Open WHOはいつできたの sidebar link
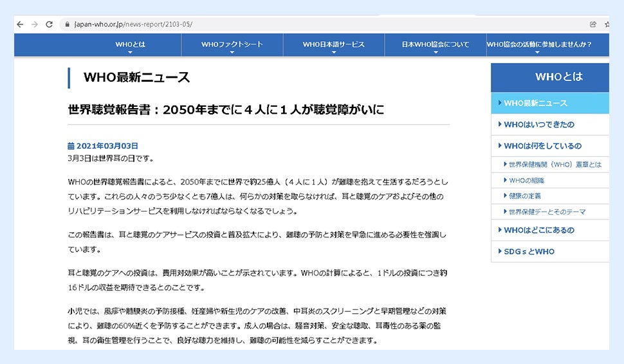This screenshot has width=624, height=364. [x=539, y=124]
